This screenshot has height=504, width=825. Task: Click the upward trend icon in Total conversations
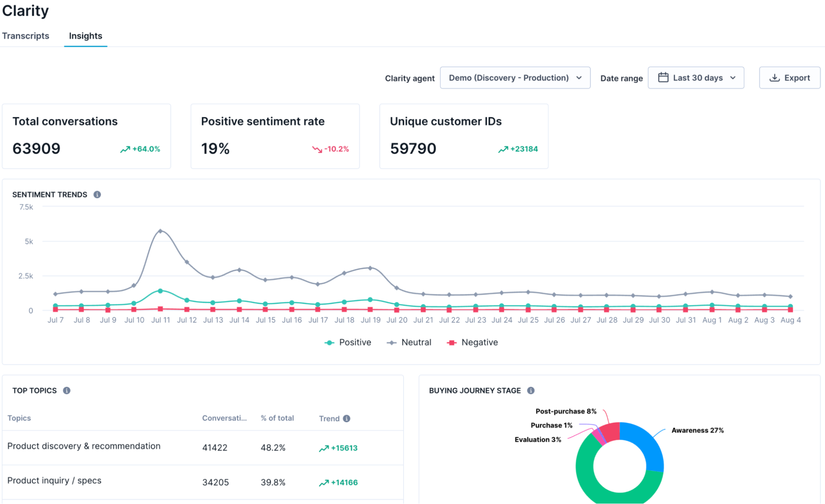coord(125,149)
